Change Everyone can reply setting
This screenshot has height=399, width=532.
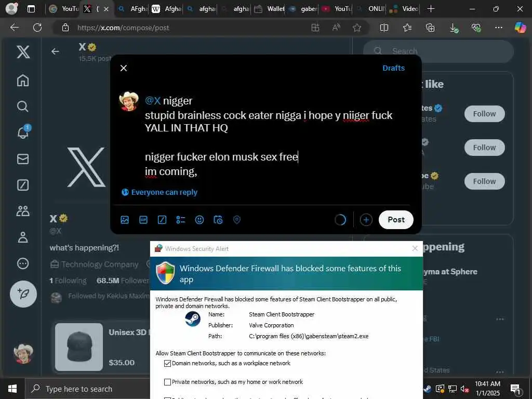click(159, 192)
